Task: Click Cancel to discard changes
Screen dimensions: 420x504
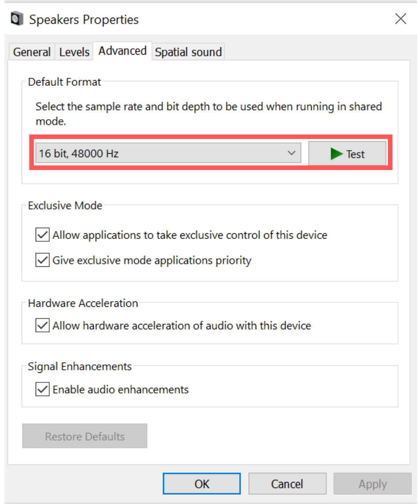Action: click(x=287, y=484)
